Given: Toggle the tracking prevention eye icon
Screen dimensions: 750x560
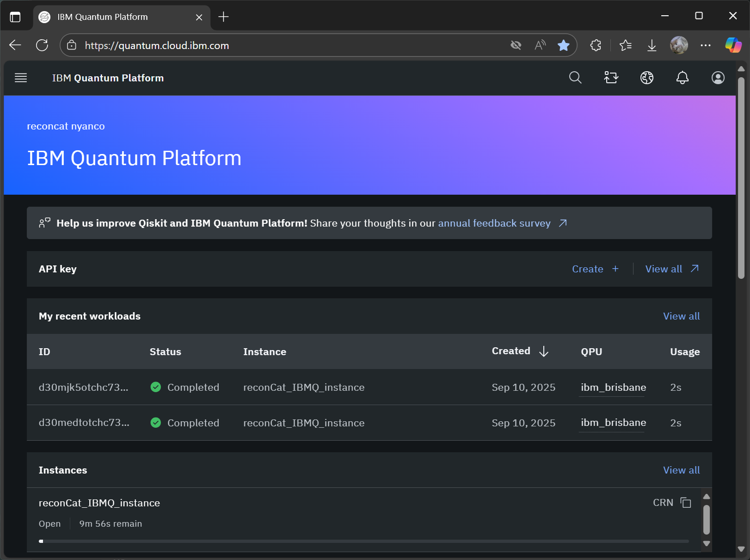Looking at the screenshot, I should [x=516, y=45].
